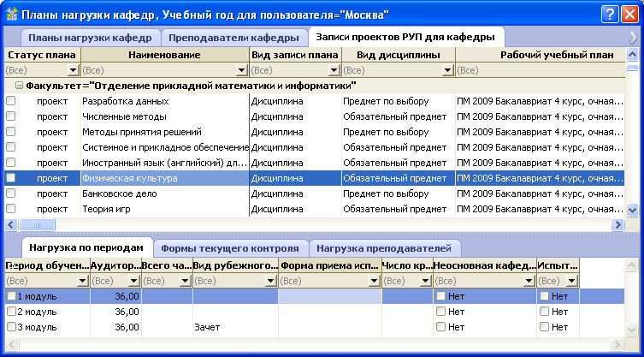Click the blue help question mark button
644x357 pixels.
[609, 15]
